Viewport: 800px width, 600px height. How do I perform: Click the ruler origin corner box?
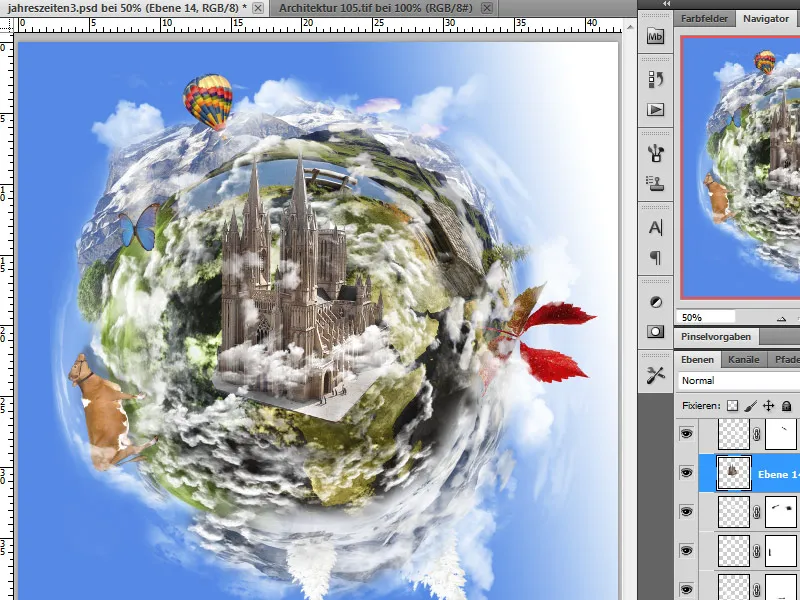[7, 26]
